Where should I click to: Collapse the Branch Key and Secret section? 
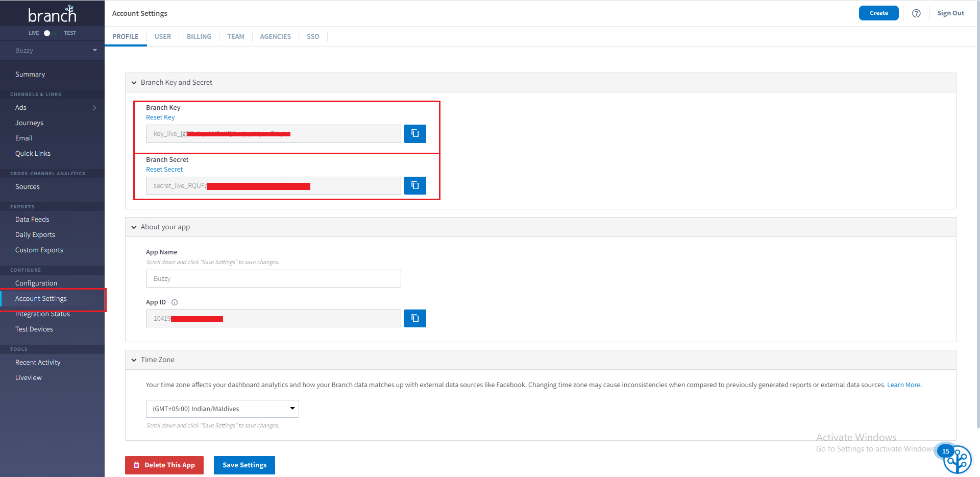(x=134, y=83)
